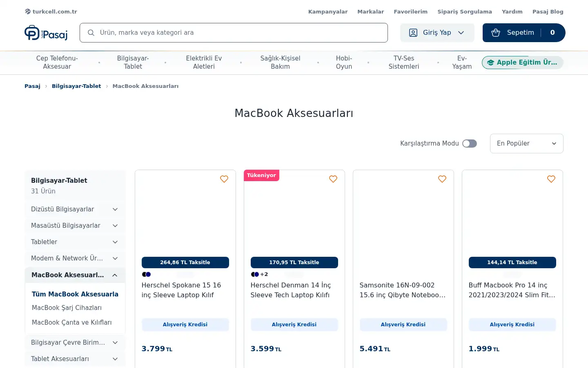Open Kampanyalar link
588x368 pixels.
(328, 11)
